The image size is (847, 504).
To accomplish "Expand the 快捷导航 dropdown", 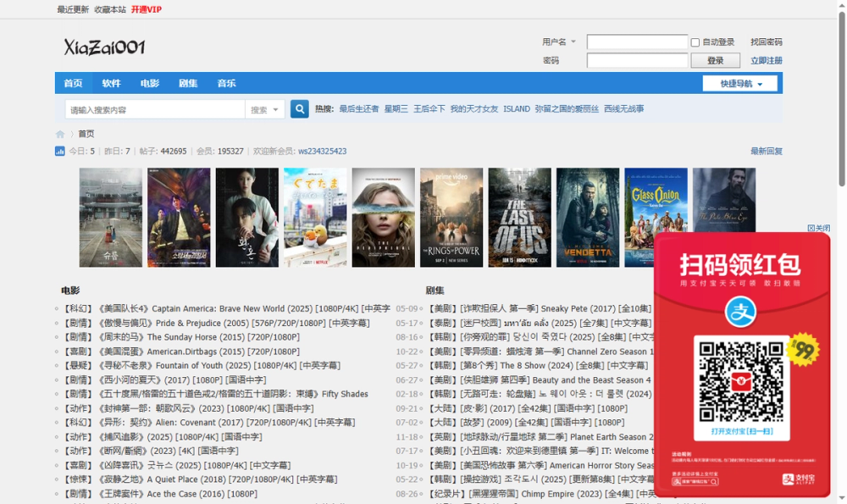I will coord(740,84).
